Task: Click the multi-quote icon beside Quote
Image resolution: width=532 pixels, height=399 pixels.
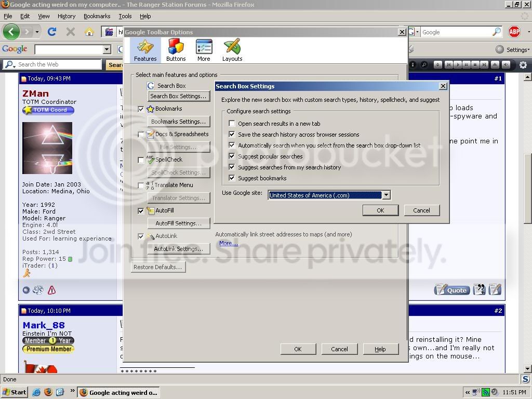Action: pyautogui.click(x=480, y=290)
